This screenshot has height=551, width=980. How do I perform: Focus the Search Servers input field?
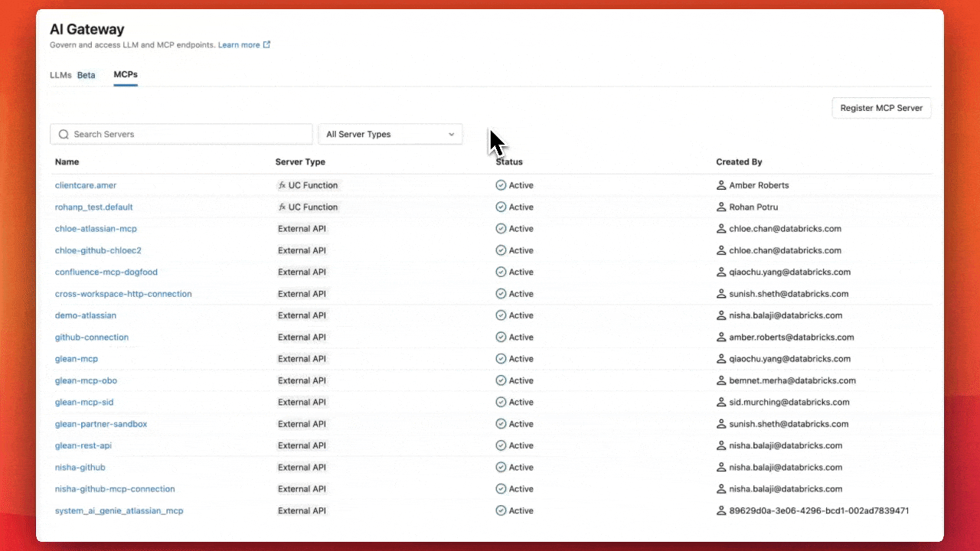pos(188,135)
